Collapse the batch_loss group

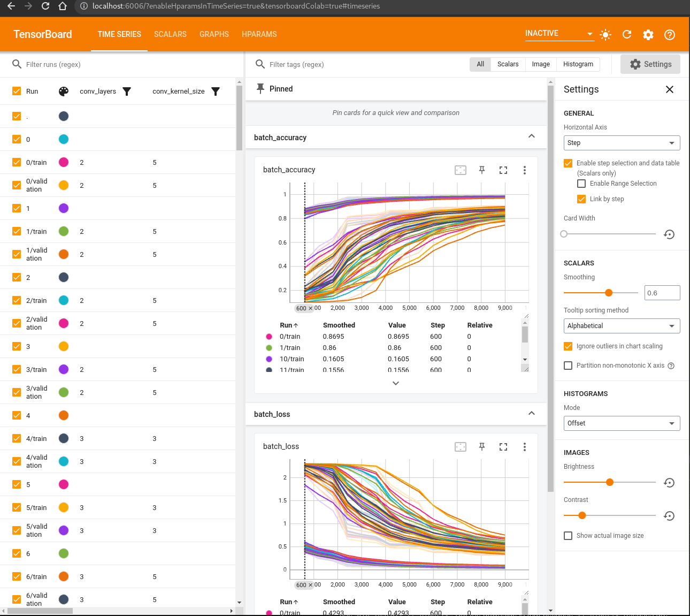532,413
